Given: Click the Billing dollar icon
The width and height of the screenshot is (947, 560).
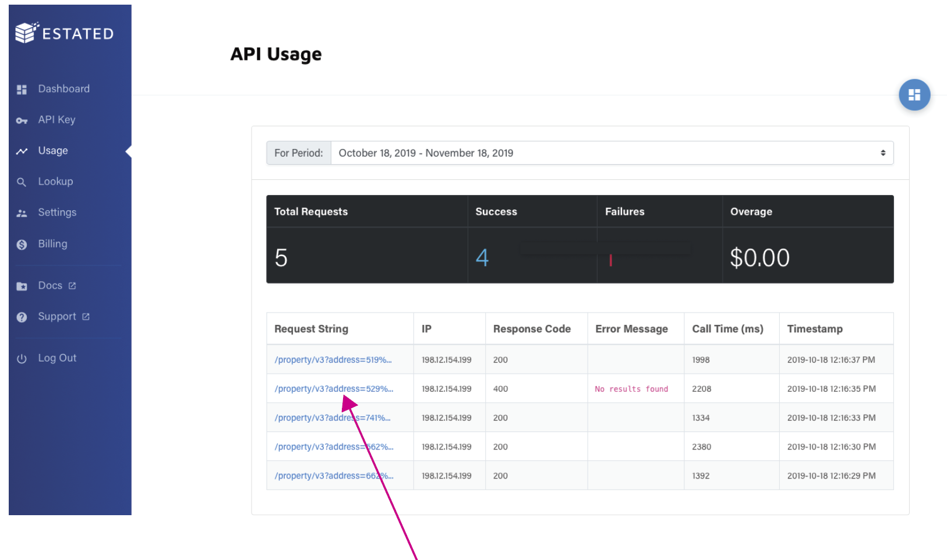Looking at the screenshot, I should click(x=22, y=244).
